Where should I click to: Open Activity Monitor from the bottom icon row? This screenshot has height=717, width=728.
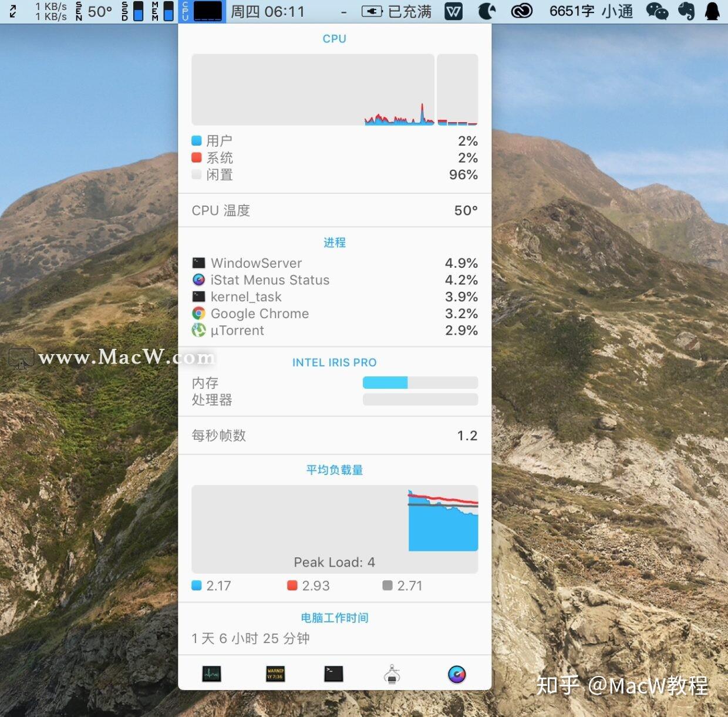tap(210, 674)
